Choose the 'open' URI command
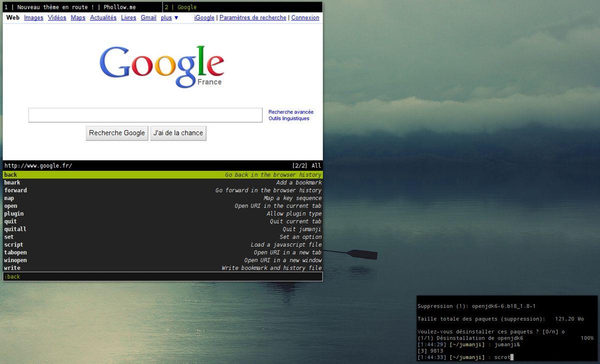Screen dimensions: 600x364 point(163,206)
